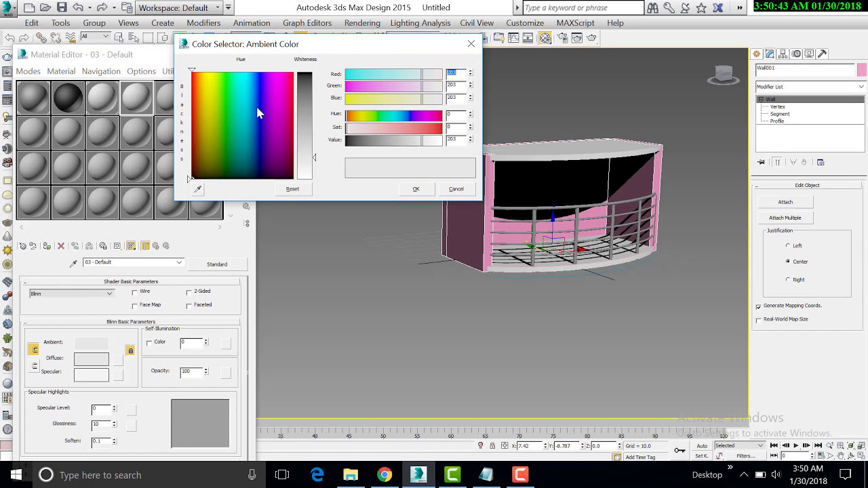Click Cancel in the Color Selector

point(456,189)
